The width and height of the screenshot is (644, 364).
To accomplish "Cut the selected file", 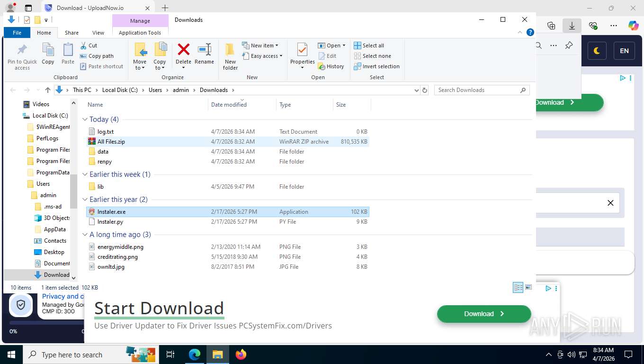I will pyautogui.click(x=89, y=45).
